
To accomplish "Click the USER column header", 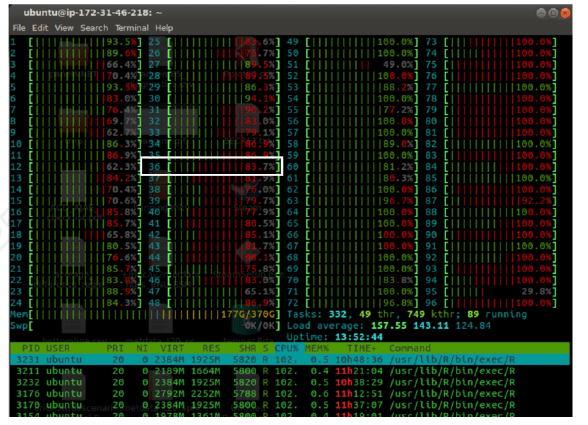I will coord(58,348).
